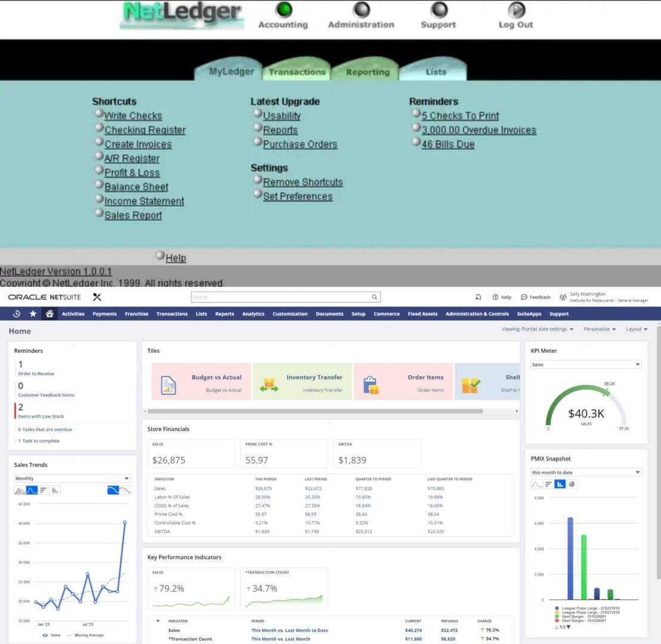Open the shortcuts star icon
Image resolution: width=661 pixels, height=644 pixels.
click(33, 314)
